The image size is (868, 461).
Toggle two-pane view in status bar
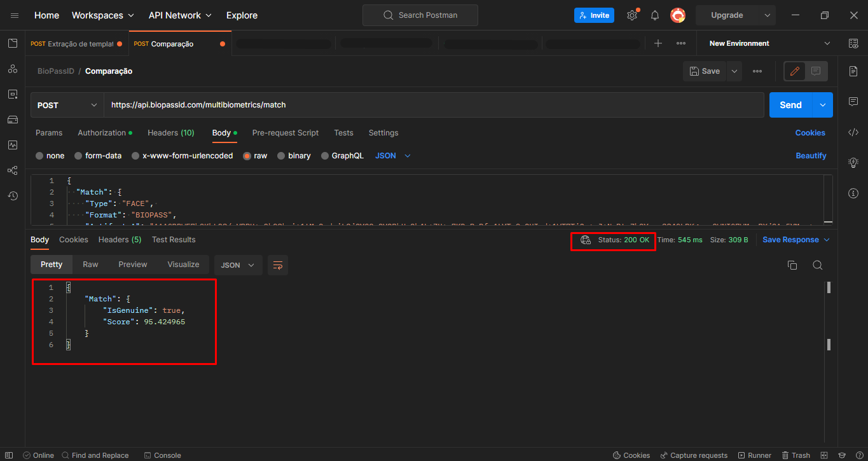click(824, 455)
